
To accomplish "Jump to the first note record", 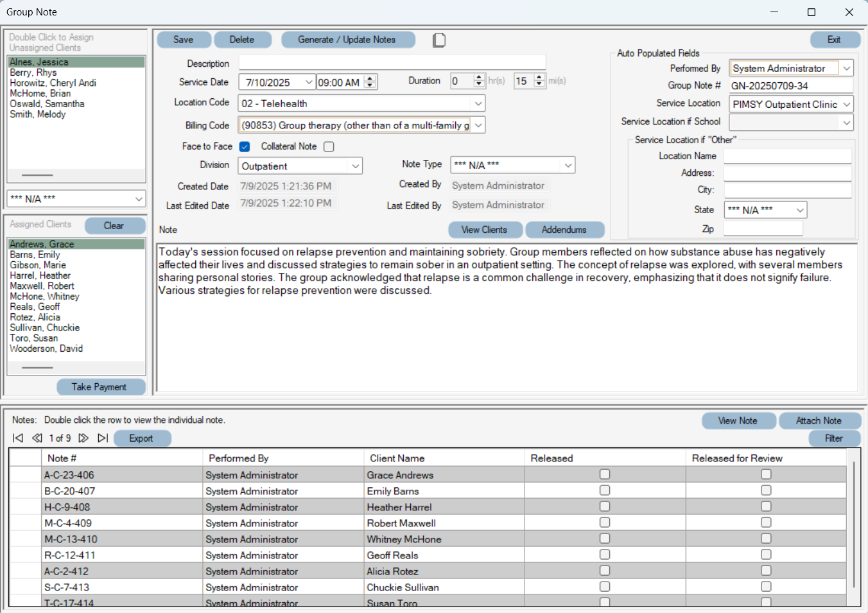I will pyautogui.click(x=17, y=438).
